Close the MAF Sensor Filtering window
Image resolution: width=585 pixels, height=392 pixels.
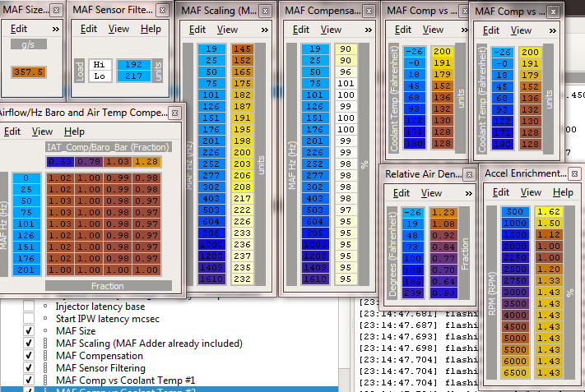click(x=162, y=10)
